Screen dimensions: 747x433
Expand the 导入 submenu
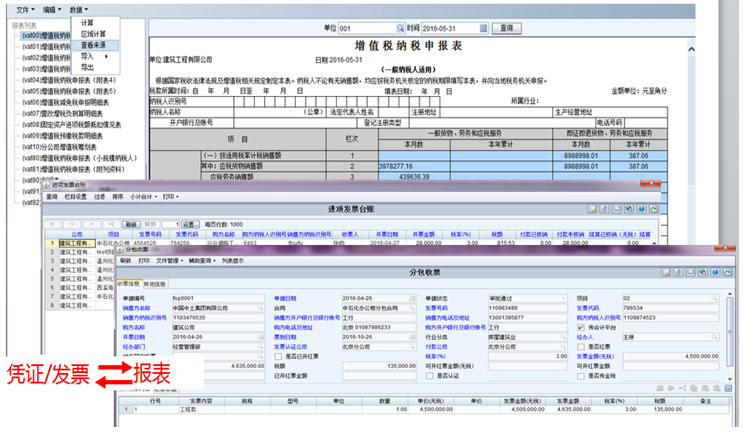pos(94,56)
